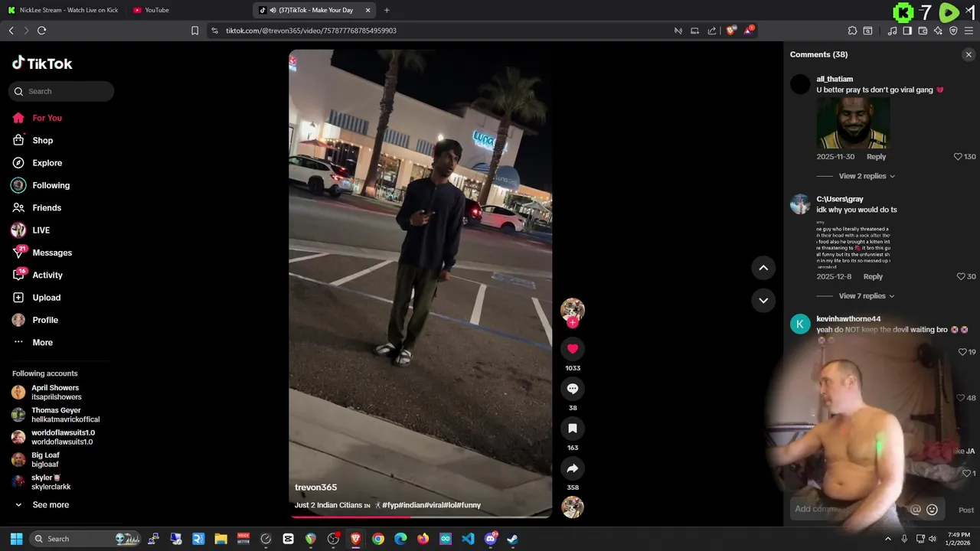The width and height of the screenshot is (980, 551).
Task: Reply to C:\Users\gray's comment
Action: (873, 277)
